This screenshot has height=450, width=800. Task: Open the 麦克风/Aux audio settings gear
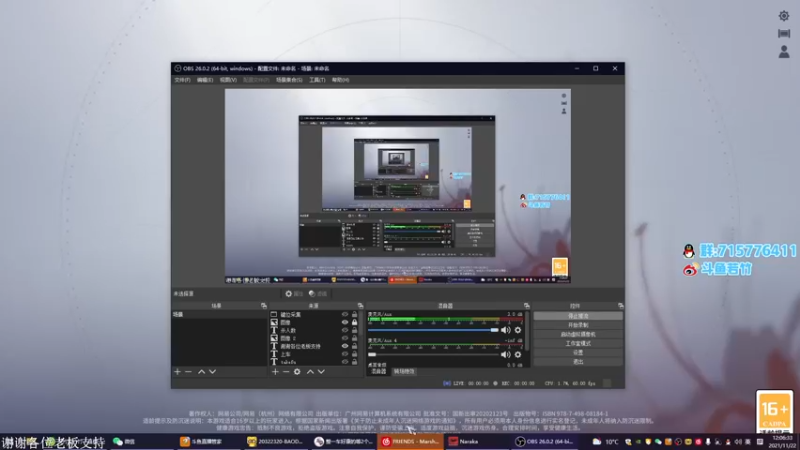(x=518, y=330)
